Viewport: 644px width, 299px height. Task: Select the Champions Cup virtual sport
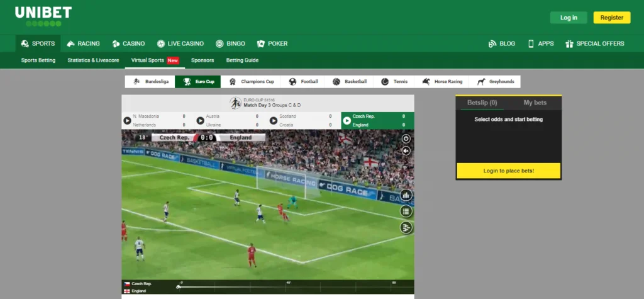(250, 81)
